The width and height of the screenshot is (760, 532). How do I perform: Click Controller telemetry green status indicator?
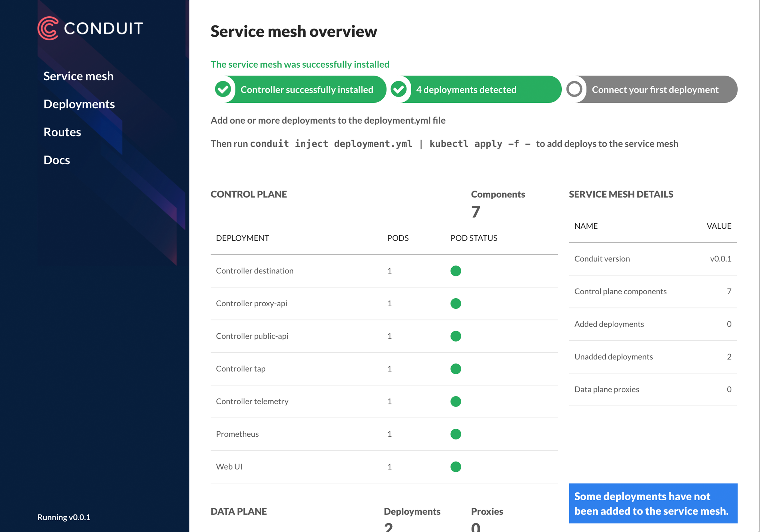point(455,401)
